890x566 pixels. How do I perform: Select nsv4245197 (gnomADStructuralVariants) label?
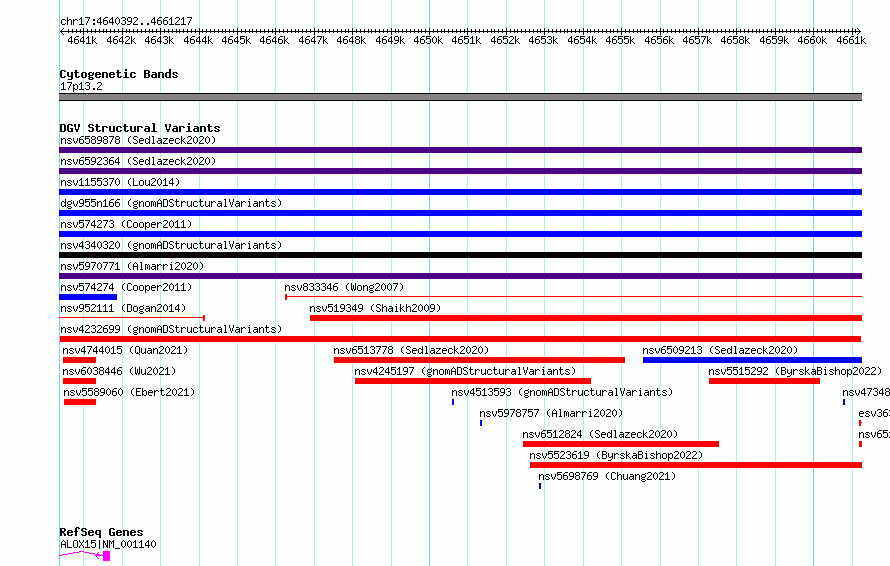465,371
